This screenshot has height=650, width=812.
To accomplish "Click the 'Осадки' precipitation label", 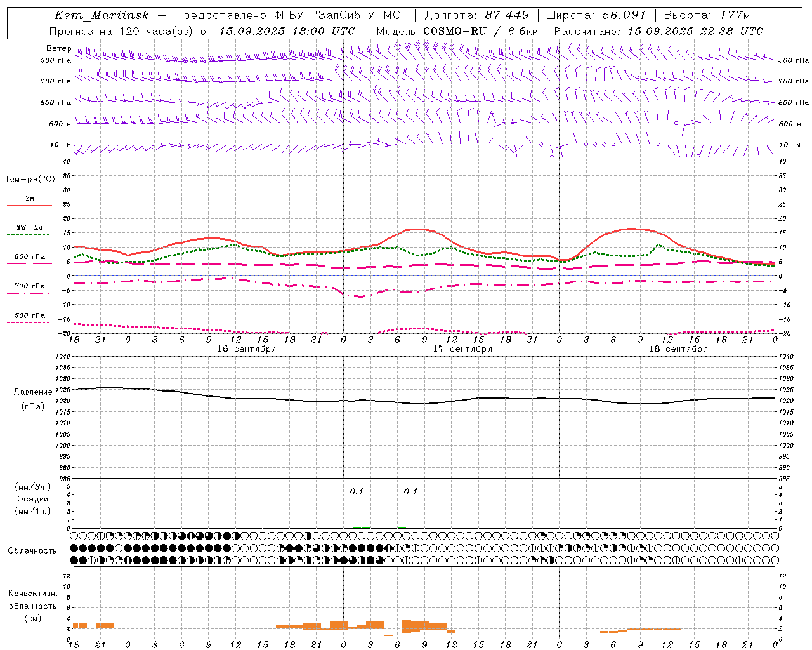I will click(x=33, y=499).
